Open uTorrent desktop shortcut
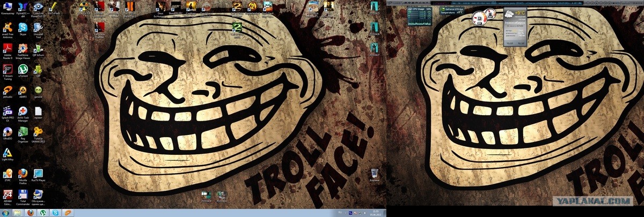The width and height of the screenshot is (644, 217). pos(23,71)
